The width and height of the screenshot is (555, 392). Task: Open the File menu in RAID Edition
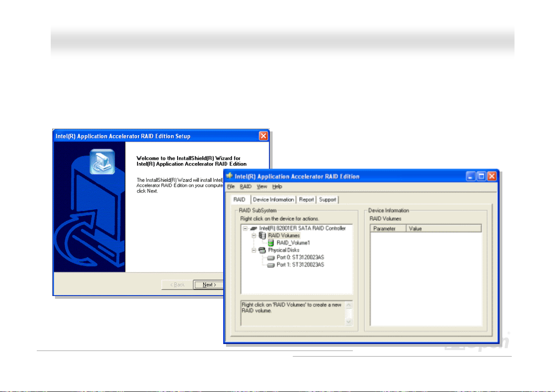coord(231,186)
